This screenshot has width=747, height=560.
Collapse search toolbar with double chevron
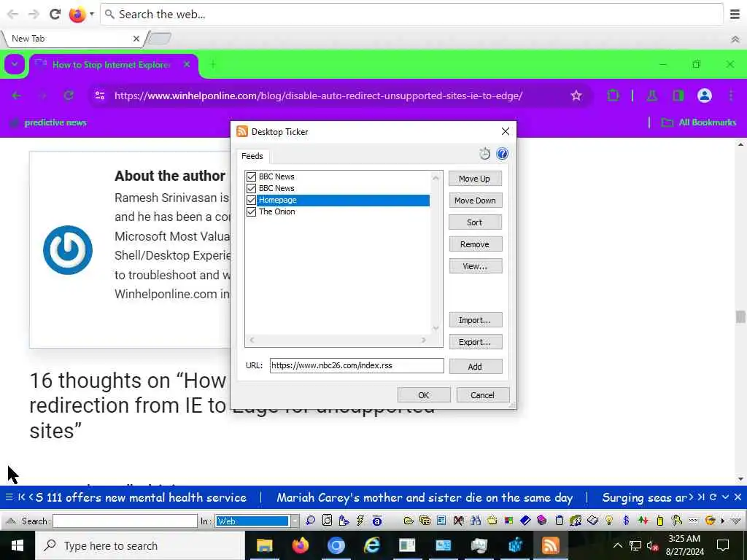[735, 521]
